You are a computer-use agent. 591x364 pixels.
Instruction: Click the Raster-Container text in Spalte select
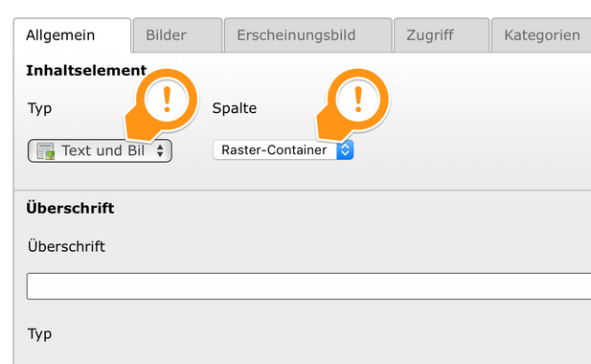tap(274, 150)
